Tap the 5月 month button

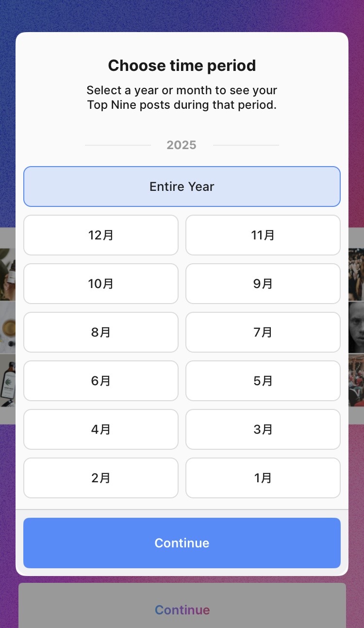pyautogui.click(x=263, y=381)
